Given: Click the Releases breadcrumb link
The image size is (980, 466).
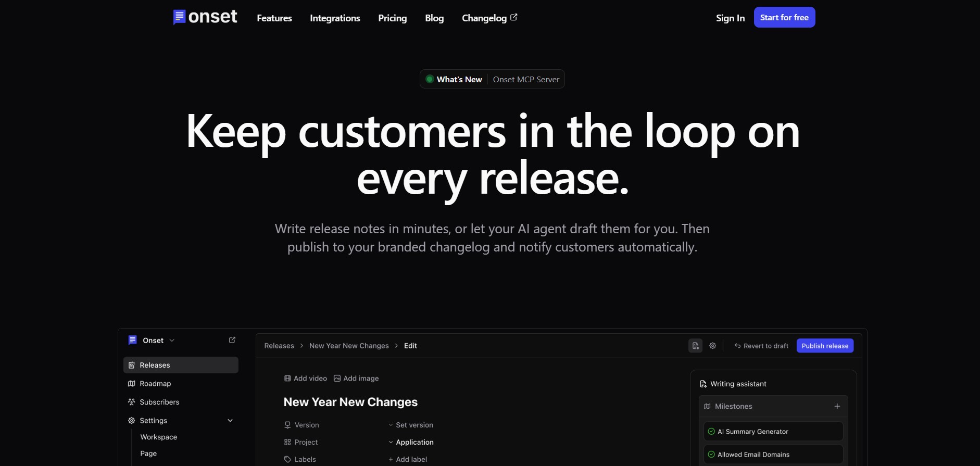Looking at the screenshot, I should (x=279, y=346).
